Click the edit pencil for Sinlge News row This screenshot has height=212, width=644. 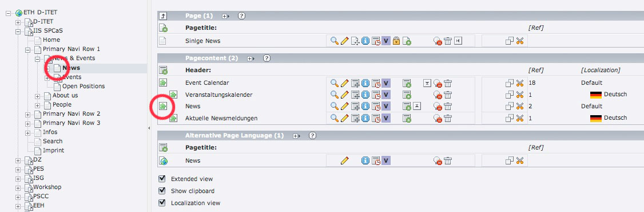(344, 41)
